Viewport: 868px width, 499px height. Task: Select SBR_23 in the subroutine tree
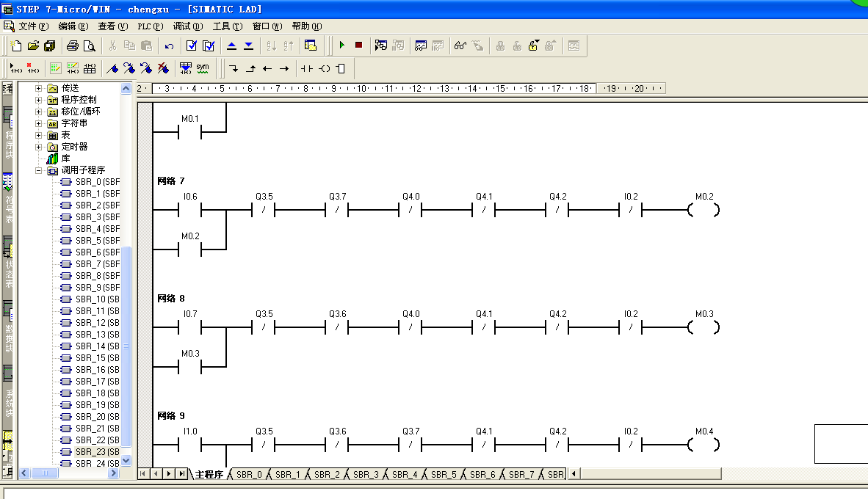97,452
